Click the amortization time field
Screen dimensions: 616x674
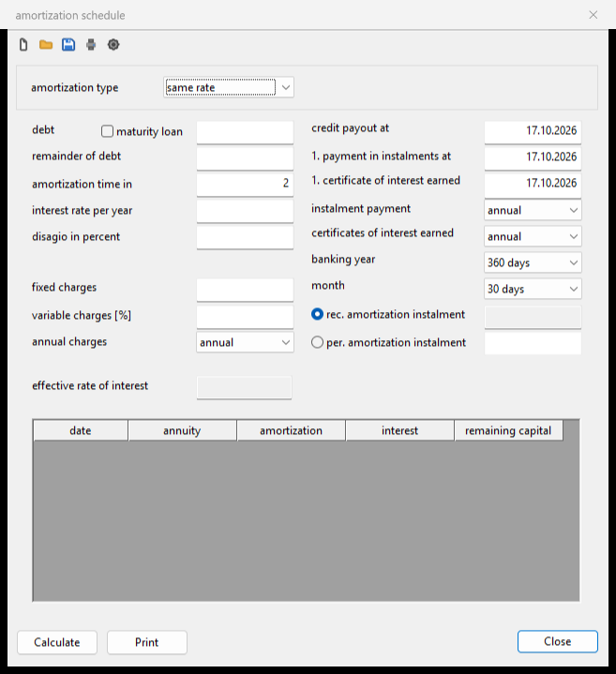click(x=245, y=185)
